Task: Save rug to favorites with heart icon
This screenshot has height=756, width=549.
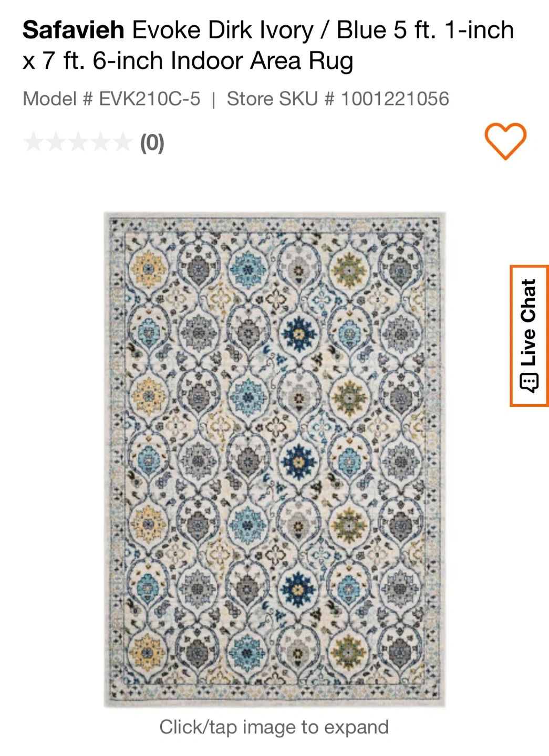Action: point(505,141)
